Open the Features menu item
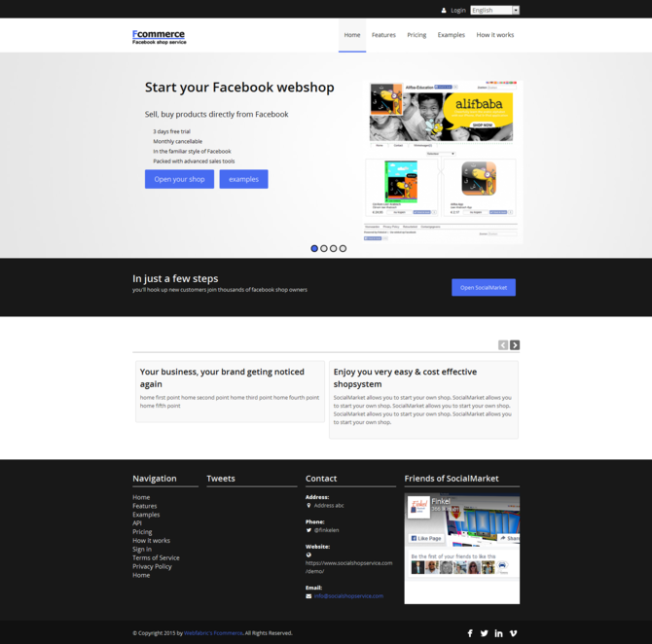Viewport: 652px width, 644px height. [383, 35]
